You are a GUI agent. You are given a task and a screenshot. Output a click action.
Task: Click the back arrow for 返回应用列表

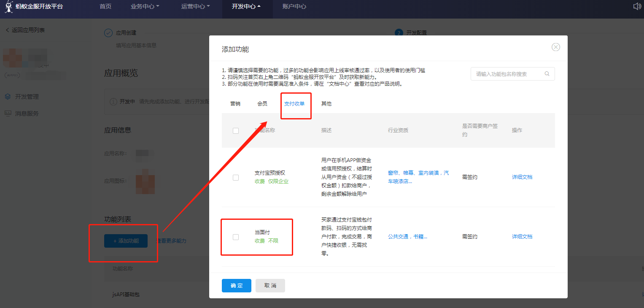[7, 30]
